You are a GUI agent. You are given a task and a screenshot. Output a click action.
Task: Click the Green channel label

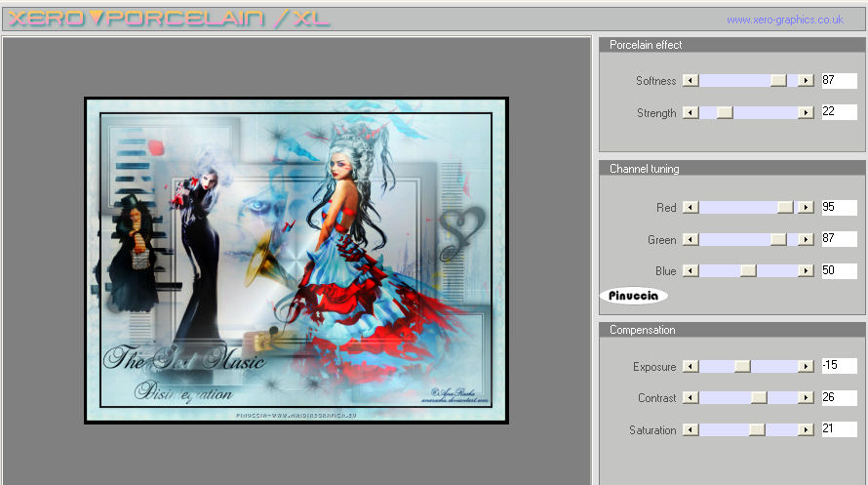[662, 240]
